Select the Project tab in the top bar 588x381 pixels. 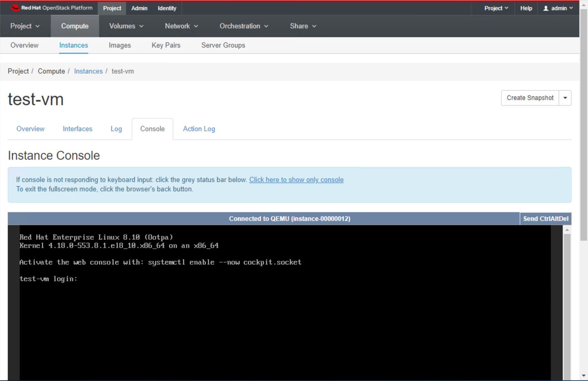pyautogui.click(x=112, y=8)
